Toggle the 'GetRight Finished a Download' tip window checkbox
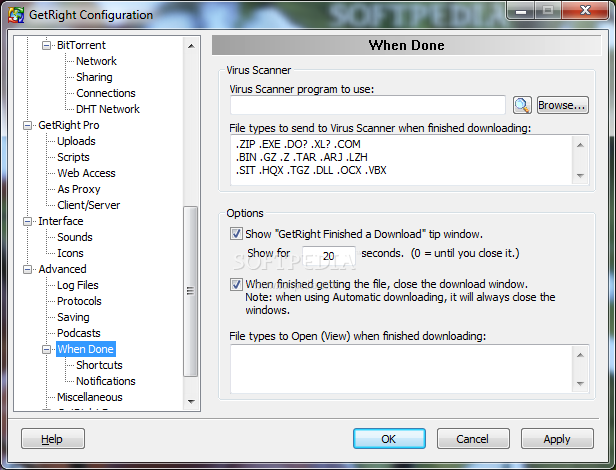Viewport: 616px width, 470px height. [236, 234]
